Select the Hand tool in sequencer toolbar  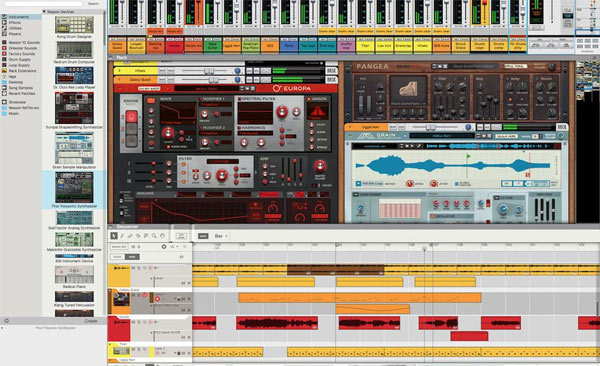[162, 236]
